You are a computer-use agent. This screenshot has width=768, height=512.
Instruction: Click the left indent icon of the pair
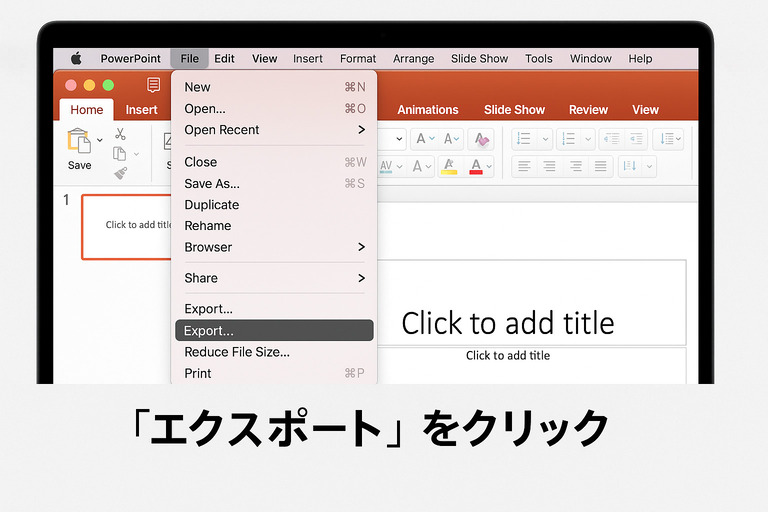pos(611,139)
